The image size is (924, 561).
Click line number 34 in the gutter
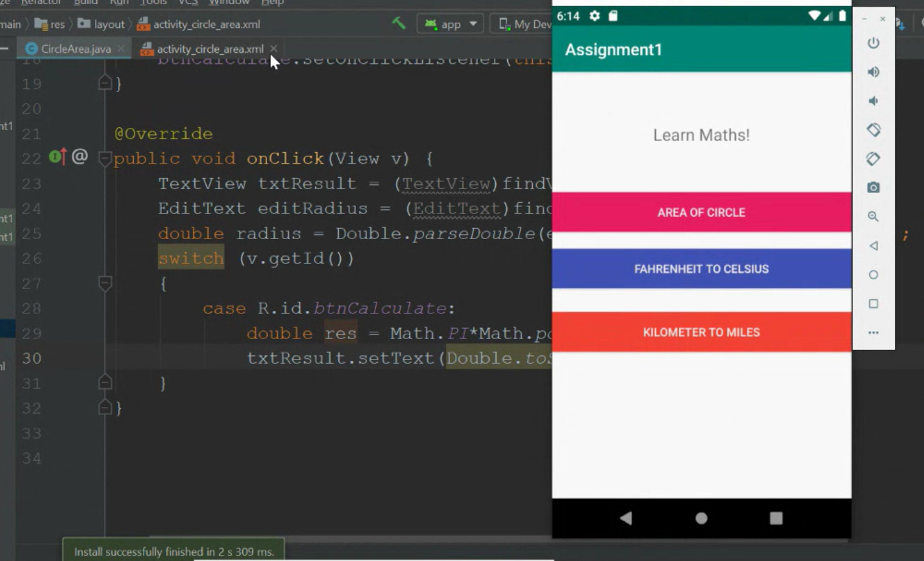[32, 458]
